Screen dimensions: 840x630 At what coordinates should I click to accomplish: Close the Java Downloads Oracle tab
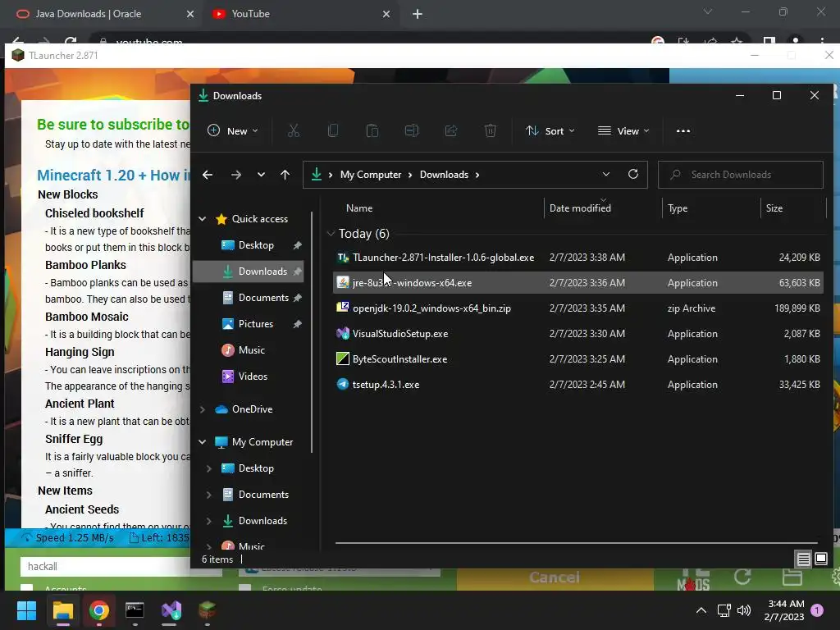(190, 14)
